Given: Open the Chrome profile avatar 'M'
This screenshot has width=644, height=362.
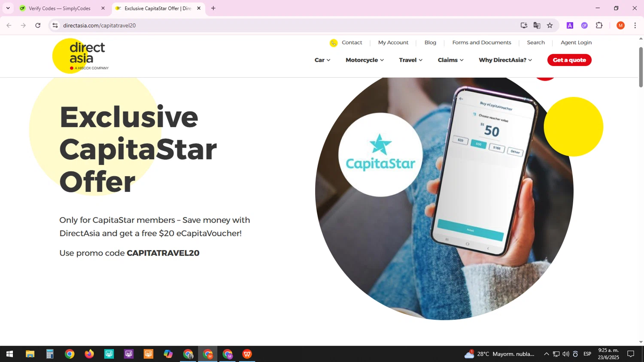Looking at the screenshot, I should click(620, 25).
